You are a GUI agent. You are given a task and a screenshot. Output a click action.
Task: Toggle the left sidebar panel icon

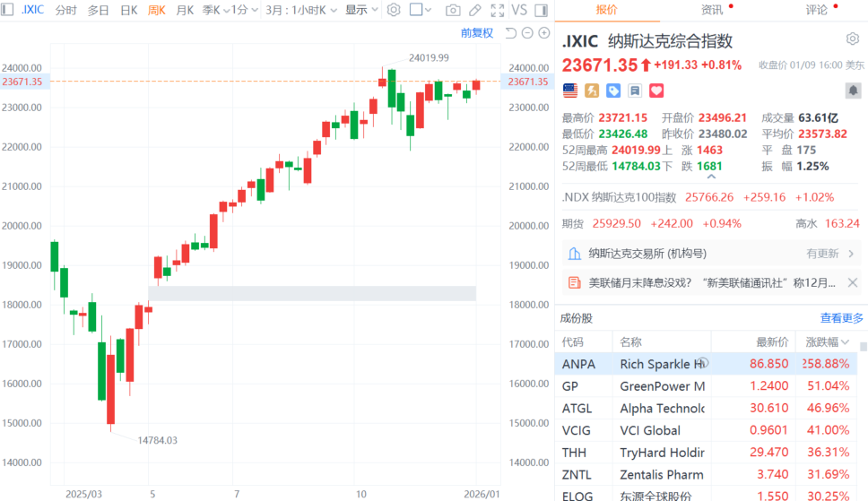[x=7, y=10]
